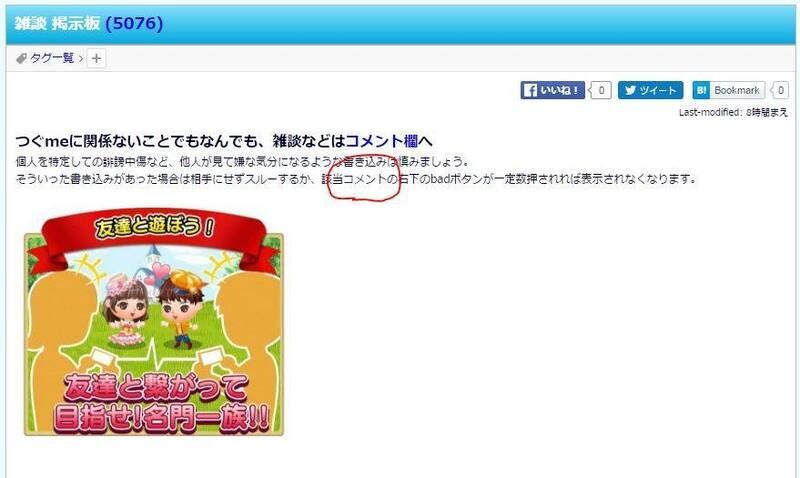
Task: Click the comment count (5076) link
Action: click(x=134, y=23)
